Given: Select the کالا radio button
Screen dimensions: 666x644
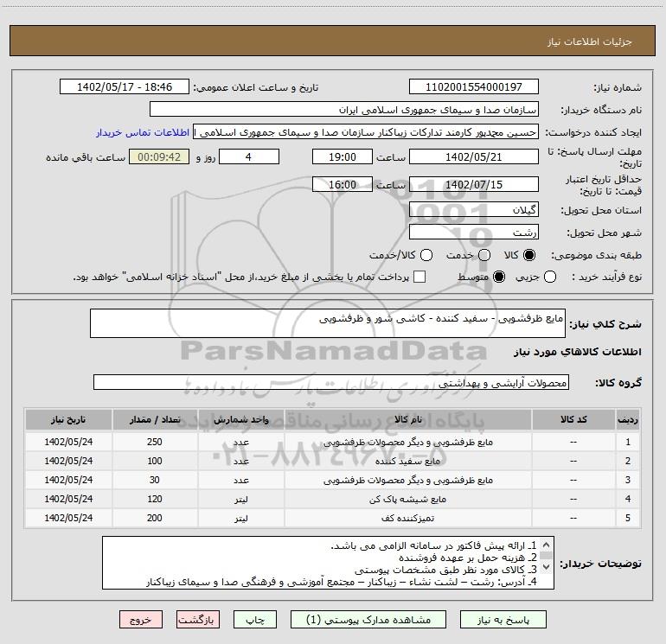Looking at the screenshot, I should click(529, 255).
